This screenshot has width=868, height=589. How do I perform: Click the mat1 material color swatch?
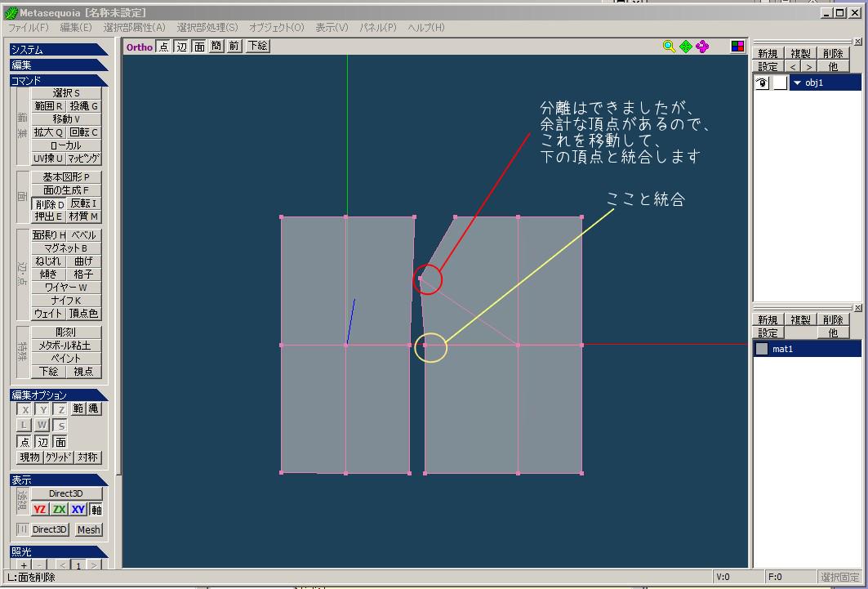click(763, 349)
